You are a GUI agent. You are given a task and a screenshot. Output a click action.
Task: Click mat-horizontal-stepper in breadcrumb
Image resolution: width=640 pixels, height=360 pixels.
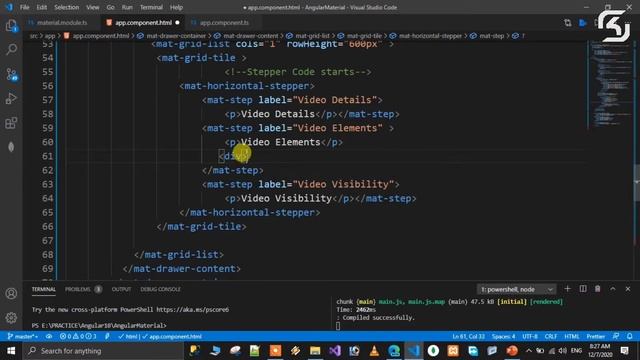[x=430, y=36]
